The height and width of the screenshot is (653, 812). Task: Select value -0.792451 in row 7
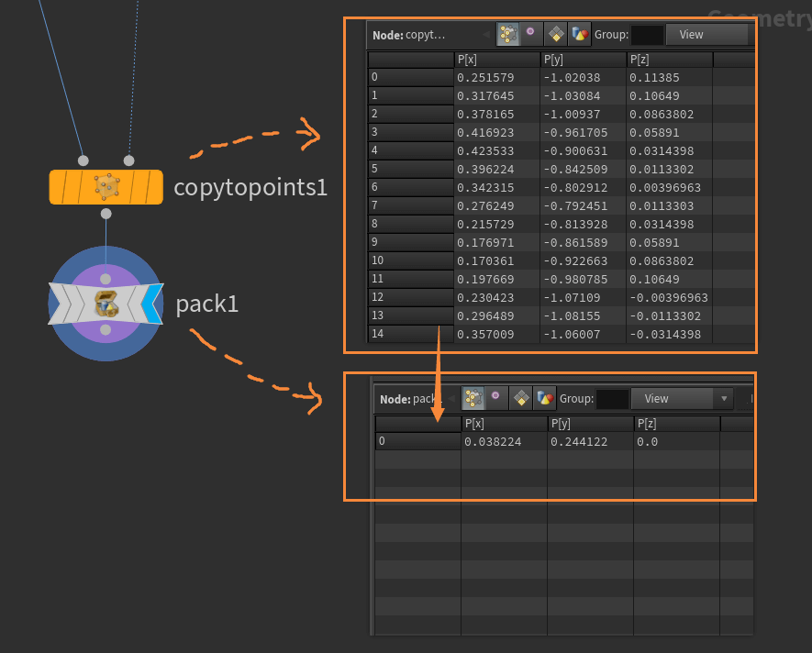click(x=575, y=206)
